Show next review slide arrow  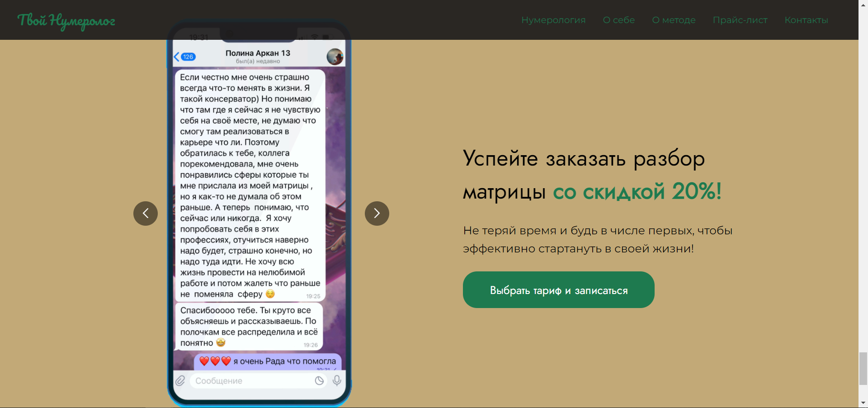(377, 213)
